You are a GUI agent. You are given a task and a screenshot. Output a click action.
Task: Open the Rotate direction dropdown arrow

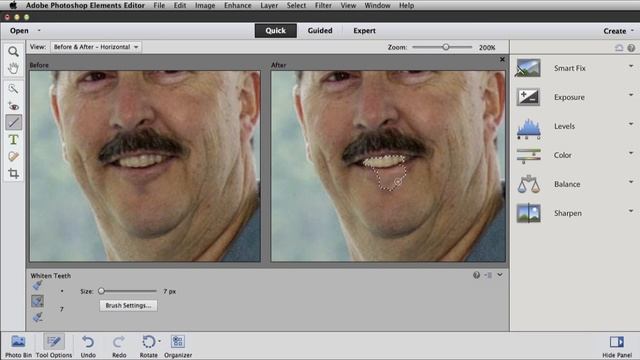pos(159,341)
